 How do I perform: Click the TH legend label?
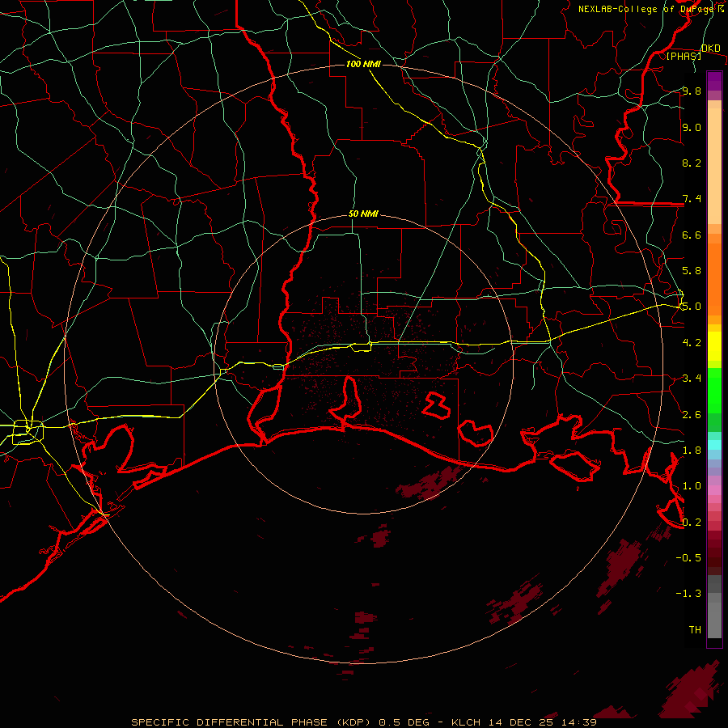(695, 630)
